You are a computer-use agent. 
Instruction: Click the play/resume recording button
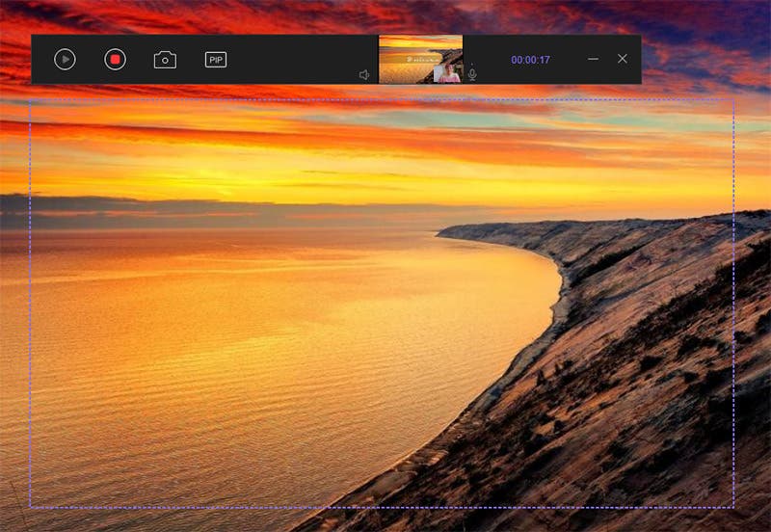pyautogui.click(x=65, y=60)
